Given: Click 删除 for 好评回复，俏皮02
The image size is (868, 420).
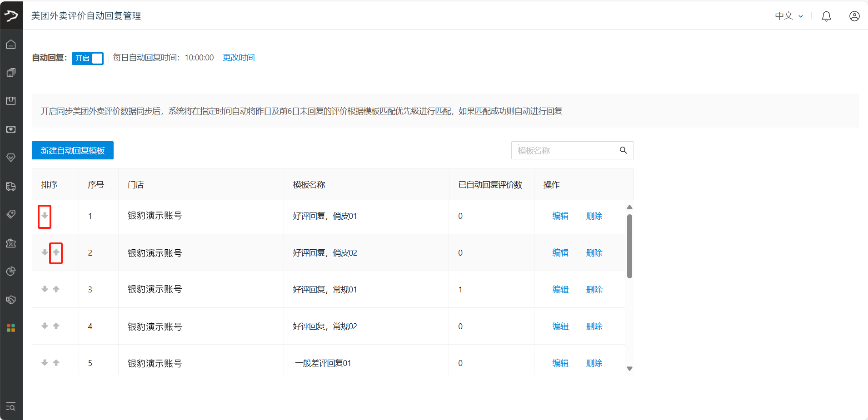Looking at the screenshot, I should (594, 253).
